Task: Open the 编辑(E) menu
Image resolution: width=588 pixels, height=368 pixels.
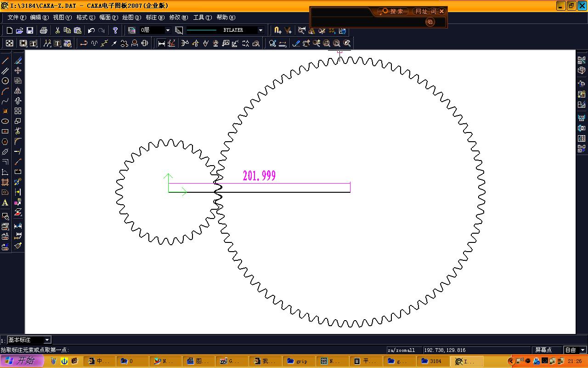Action: [x=39, y=17]
